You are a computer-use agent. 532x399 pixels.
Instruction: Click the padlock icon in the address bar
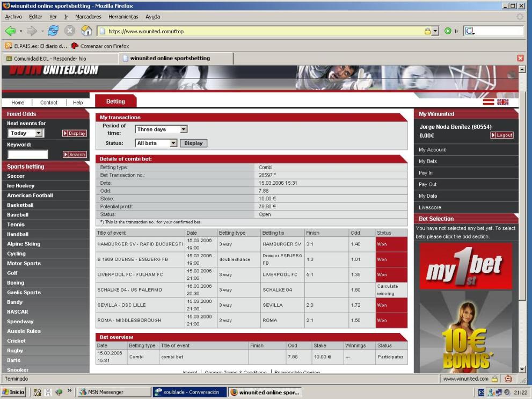coord(427,31)
